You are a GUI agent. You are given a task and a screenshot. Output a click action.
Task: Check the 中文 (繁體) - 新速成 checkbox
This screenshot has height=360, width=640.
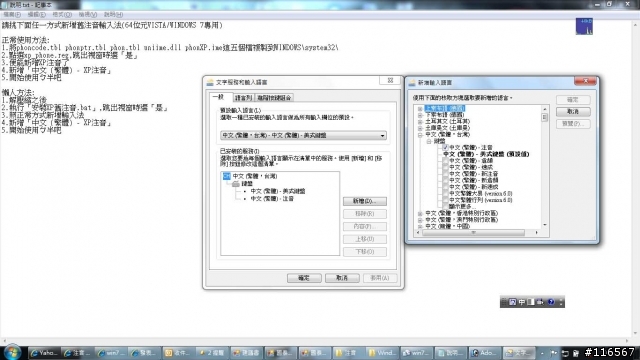coord(445,187)
